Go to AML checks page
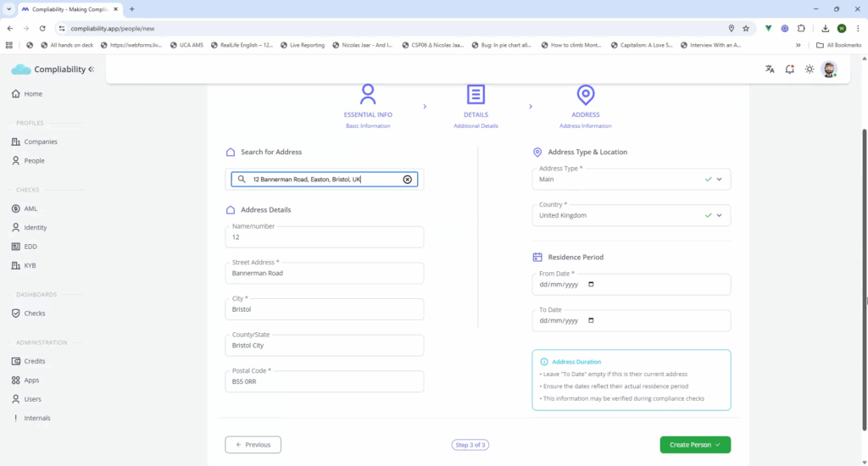This screenshot has height=466, width=868. (x=31, y=208)
